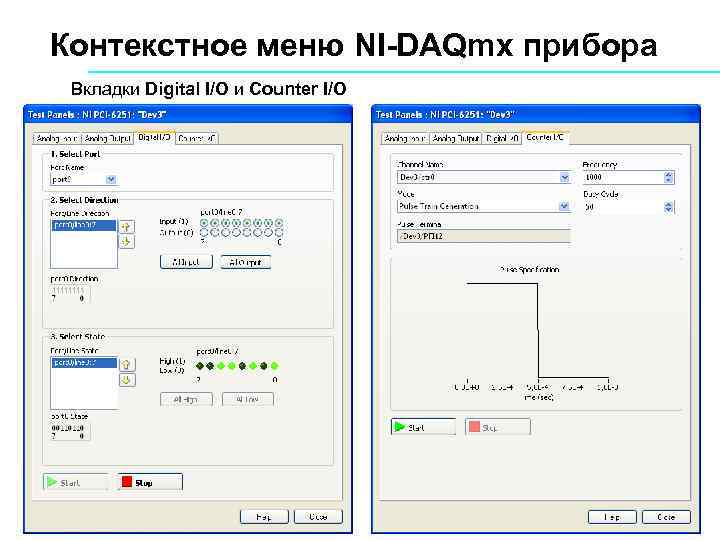Switch to Analog Input tab in left window

(57, 138)
